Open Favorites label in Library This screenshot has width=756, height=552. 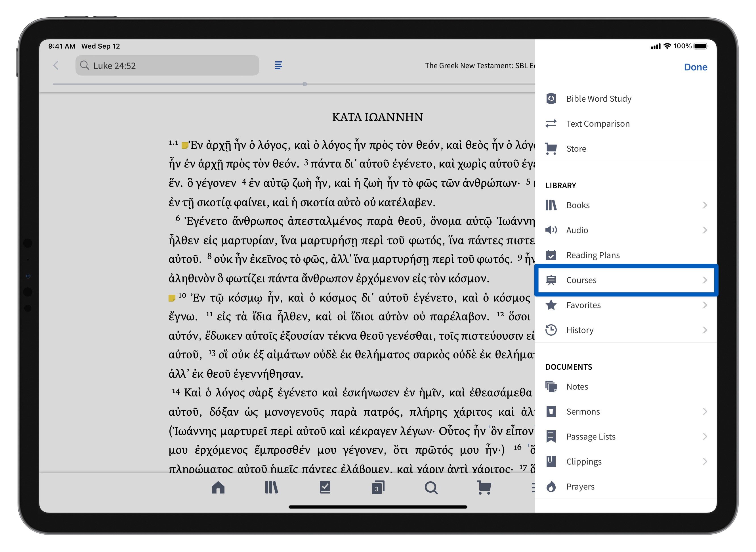(583, 305)
